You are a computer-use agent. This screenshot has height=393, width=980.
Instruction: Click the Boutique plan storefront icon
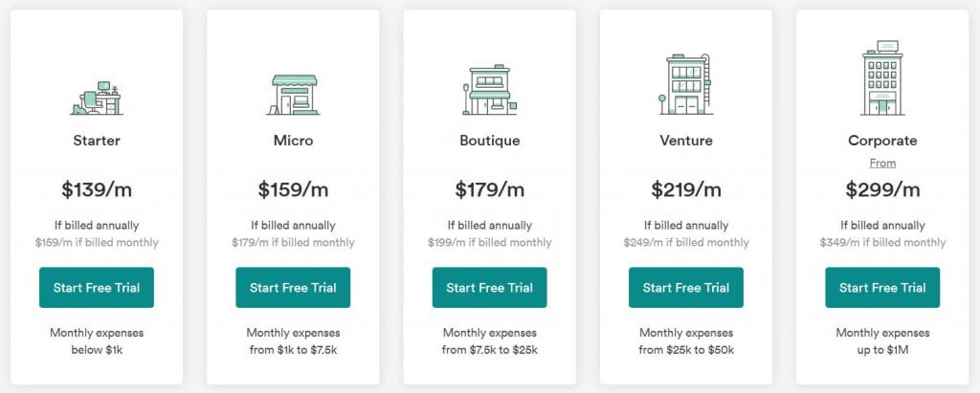point(489,90)
